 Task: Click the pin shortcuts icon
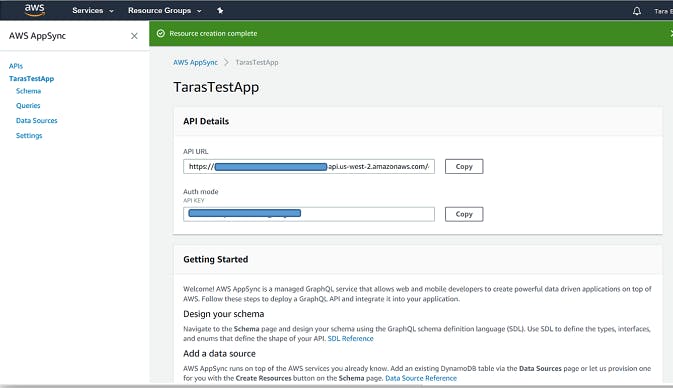220,10
